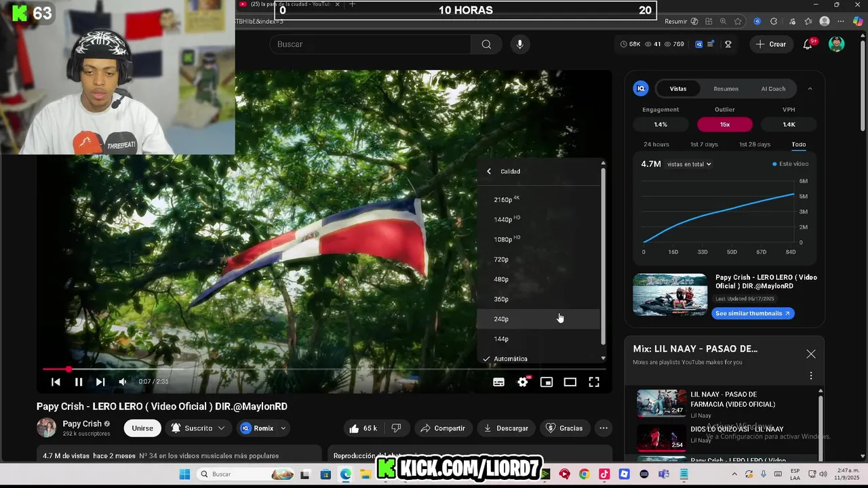Open Mix playlist options menu
Viewport: 868px width, 488px height.
point(811,375)
